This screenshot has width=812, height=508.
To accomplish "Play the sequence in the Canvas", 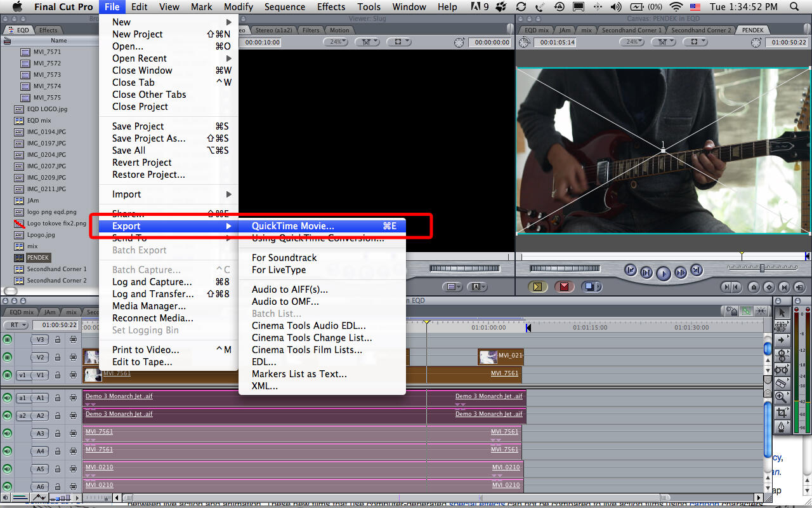I will coord(663,273).
